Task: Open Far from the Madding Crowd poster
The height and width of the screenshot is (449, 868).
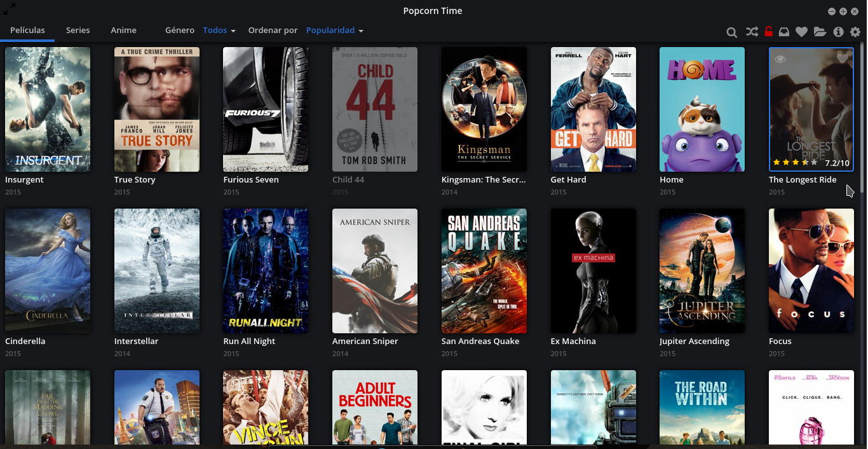Action: [48, 407]
